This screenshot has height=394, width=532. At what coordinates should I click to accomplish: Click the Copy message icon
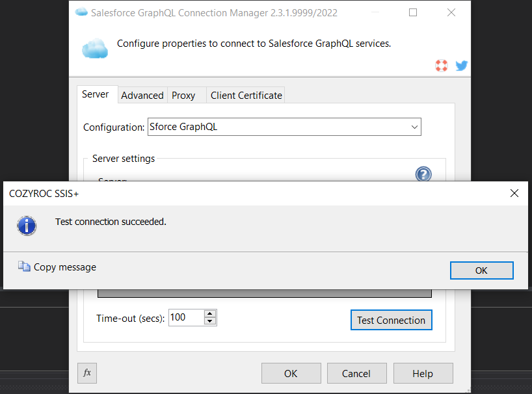coord(24,267)
